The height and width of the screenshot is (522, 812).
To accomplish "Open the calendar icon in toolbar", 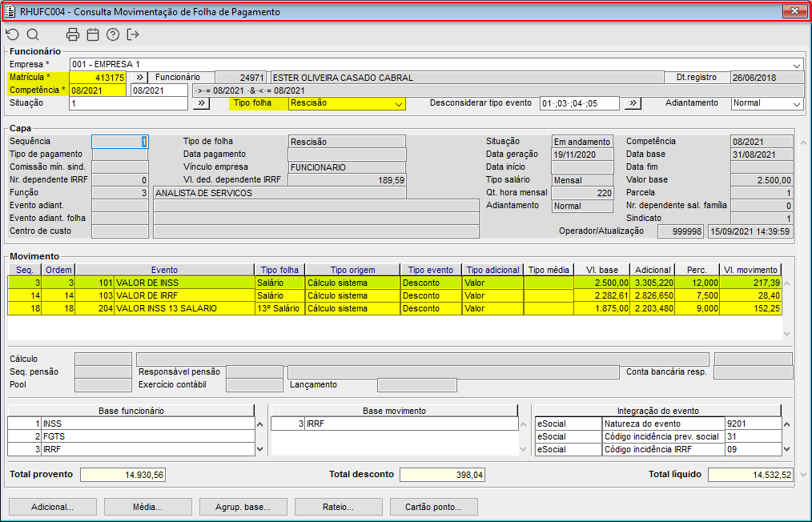I will (x=93, y=34).
